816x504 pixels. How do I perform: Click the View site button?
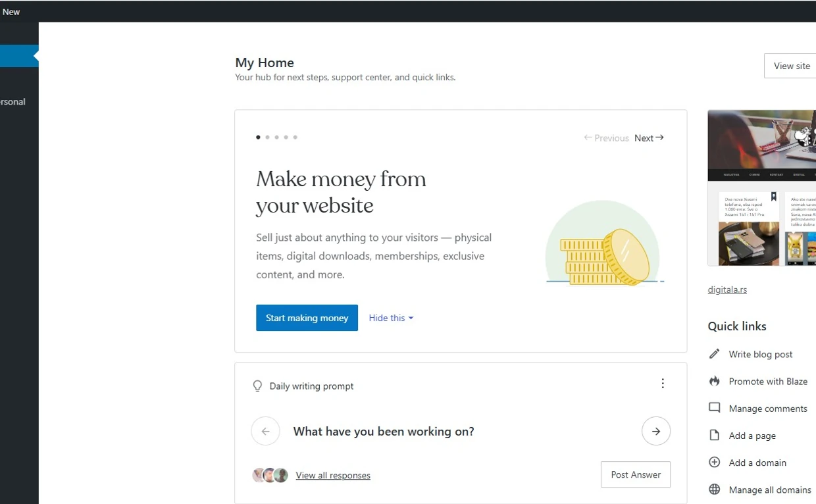pyautogui.click(x=791, y=66)
